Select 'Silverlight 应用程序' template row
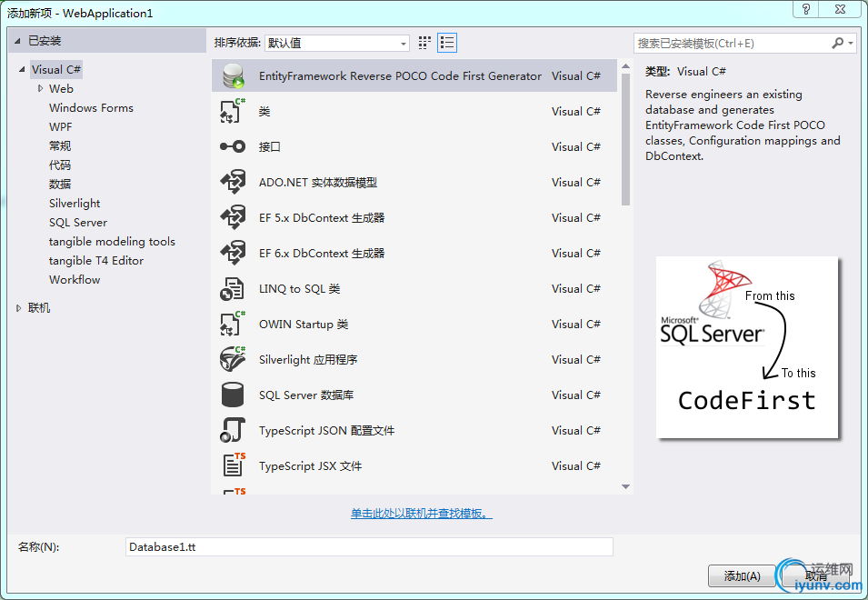 (414, 359)
